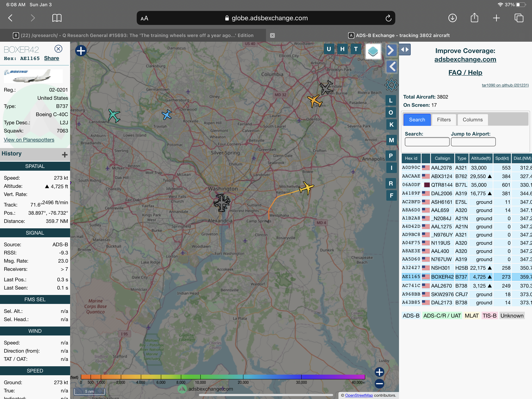Toggle the U map filter button
Image resolution: width=532 pixels, height=399 pixels.
[329, 49]
